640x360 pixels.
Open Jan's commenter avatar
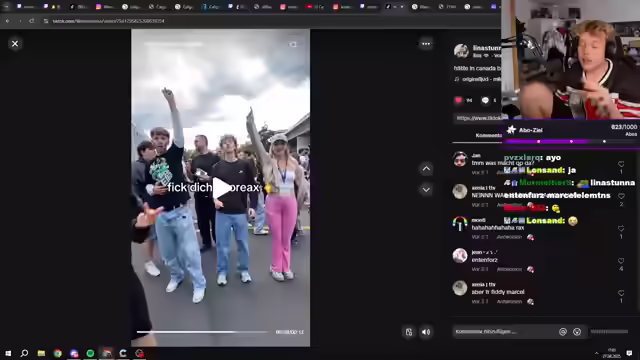(x=460, y=159)
